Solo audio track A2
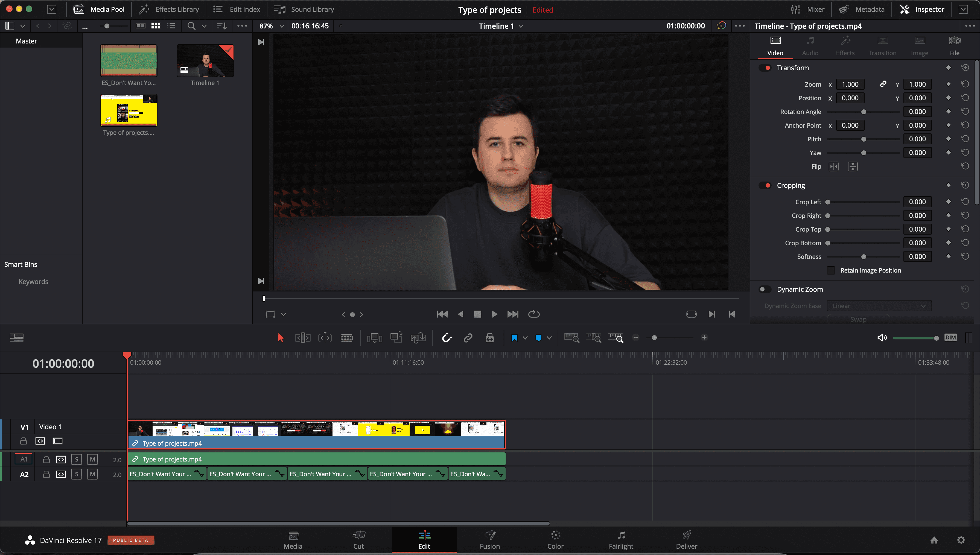980x555 pixels. (x=77, y=474)
